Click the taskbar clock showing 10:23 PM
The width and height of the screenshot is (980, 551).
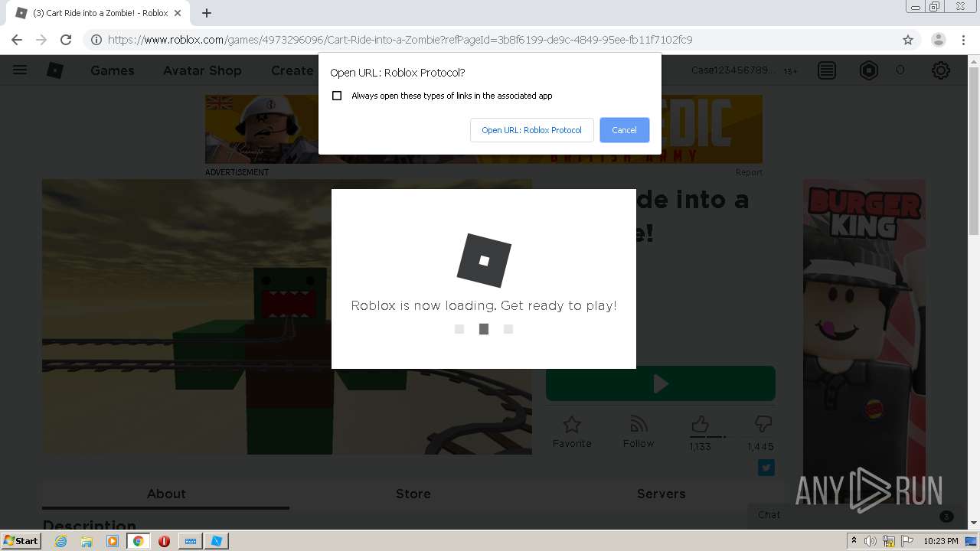point(941,541)
